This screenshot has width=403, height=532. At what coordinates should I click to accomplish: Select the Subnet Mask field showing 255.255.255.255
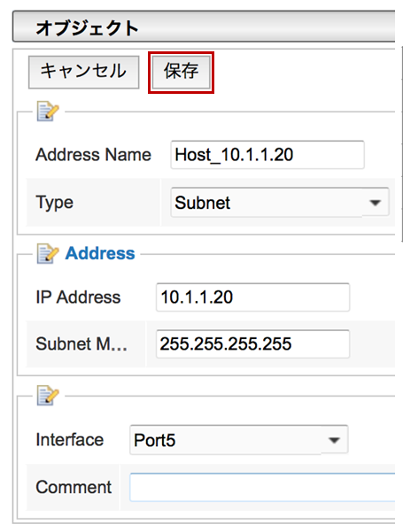tap(252, 344)
